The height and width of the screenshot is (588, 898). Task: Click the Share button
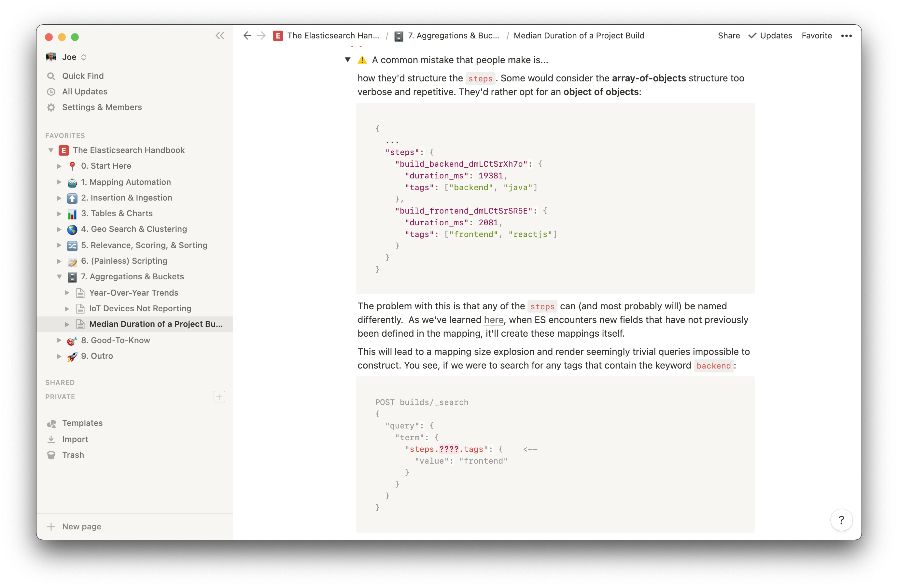coord(728,35)
